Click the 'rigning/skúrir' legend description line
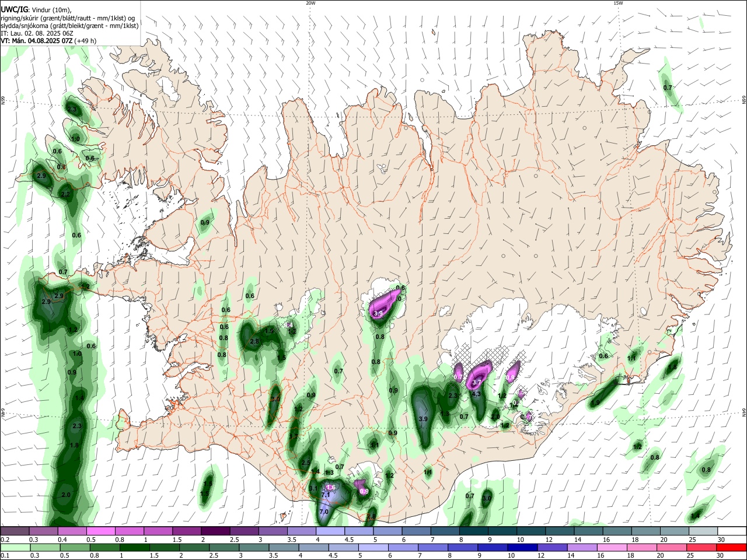This screenshot has width=747, height=560. click(x=67, y=17)
